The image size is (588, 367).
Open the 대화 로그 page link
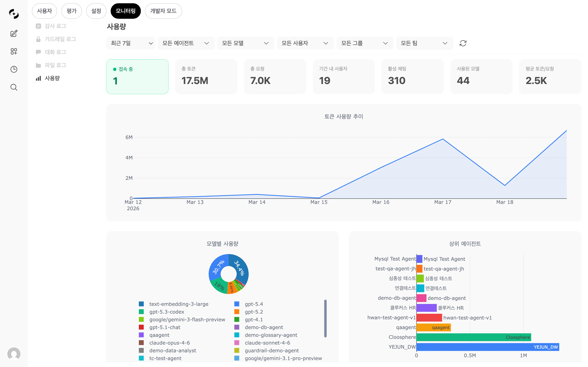pos(55,52)
